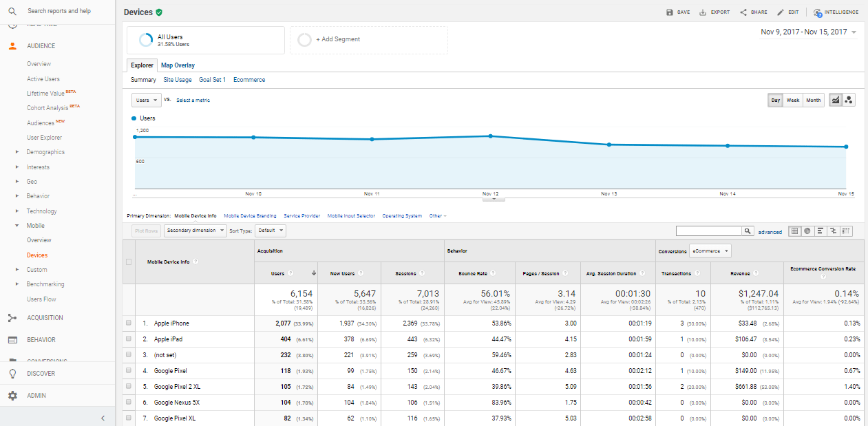Screen dimensions: 868x426
Task: Click the help icon next to Users column
Action: point(290,274)
